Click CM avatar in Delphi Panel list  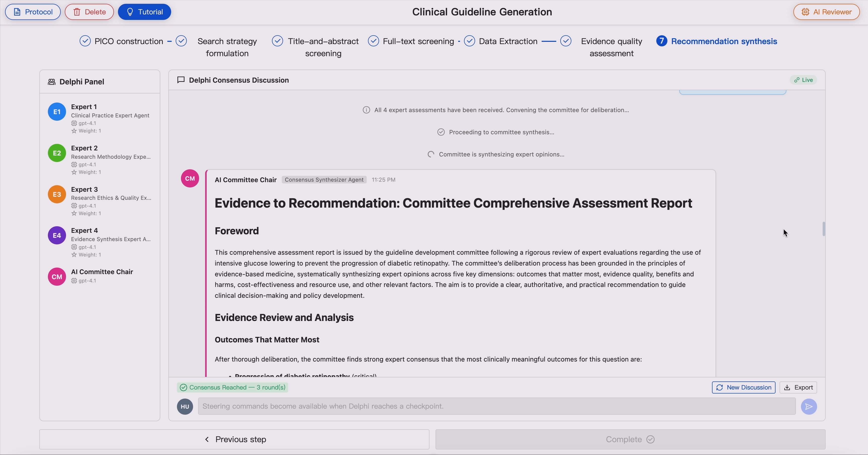coord(57,277)
